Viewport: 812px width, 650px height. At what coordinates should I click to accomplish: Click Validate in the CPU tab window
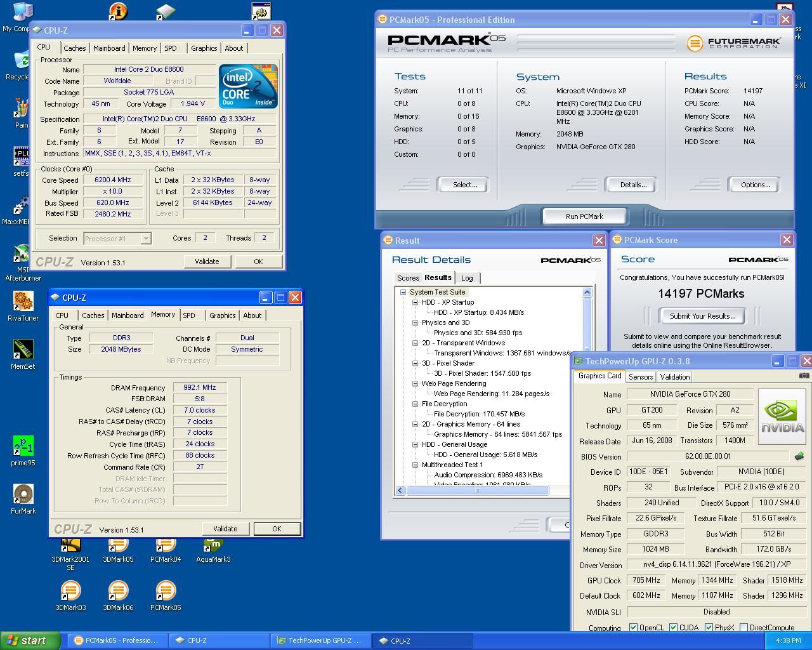207,262
